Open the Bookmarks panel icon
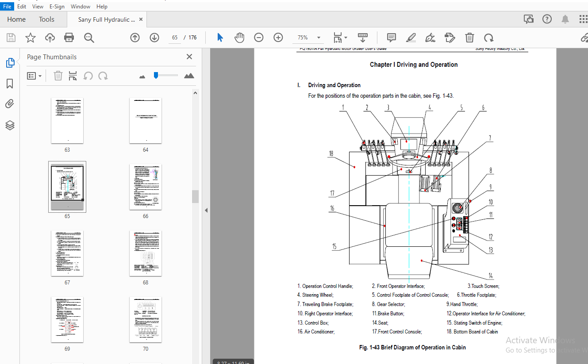 pos(10,84)
